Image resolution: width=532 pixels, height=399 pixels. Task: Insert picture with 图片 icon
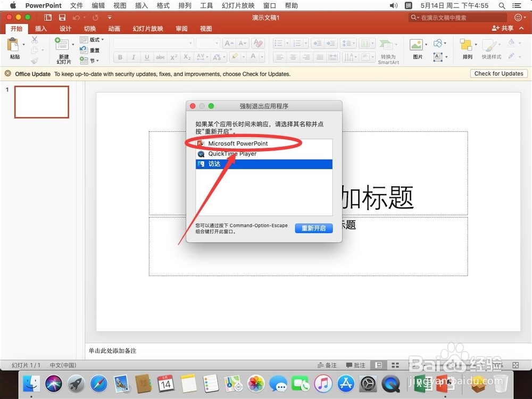[x=416, y=45]
